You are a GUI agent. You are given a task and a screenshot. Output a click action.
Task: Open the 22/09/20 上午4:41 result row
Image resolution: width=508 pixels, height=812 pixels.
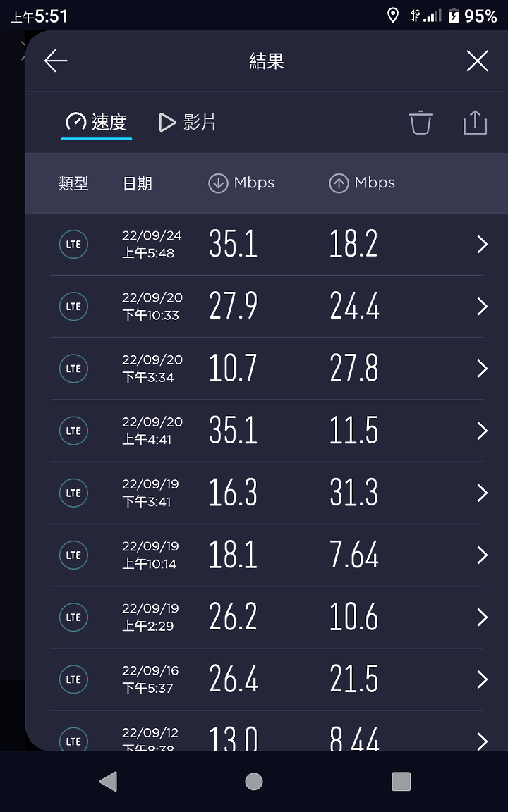coord(267,431)
